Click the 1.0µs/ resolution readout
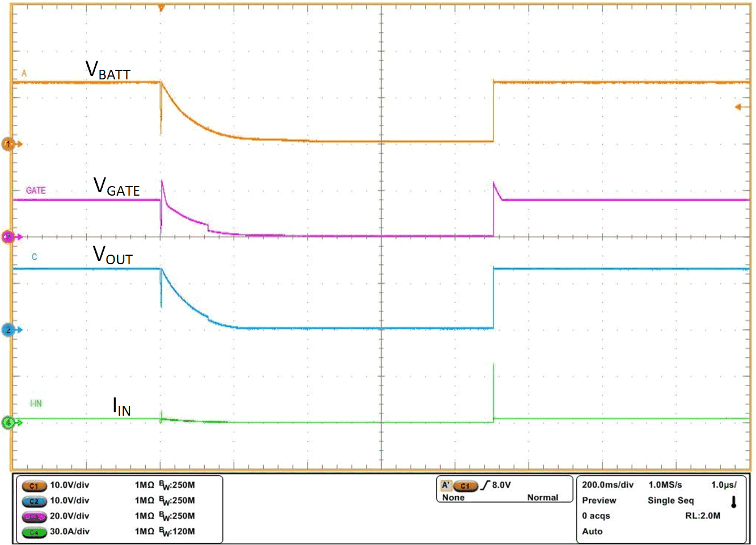This screenshot has height=545, width=756. (x=724, y=485)
